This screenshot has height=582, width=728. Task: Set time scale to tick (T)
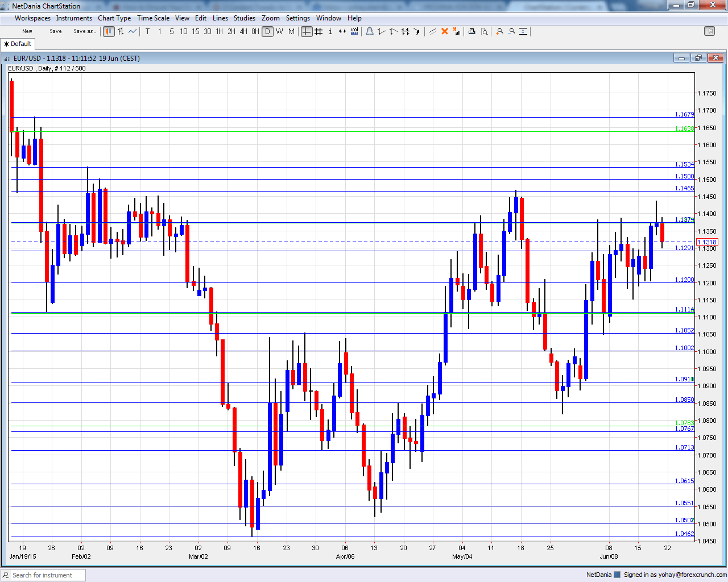[148, 31]
